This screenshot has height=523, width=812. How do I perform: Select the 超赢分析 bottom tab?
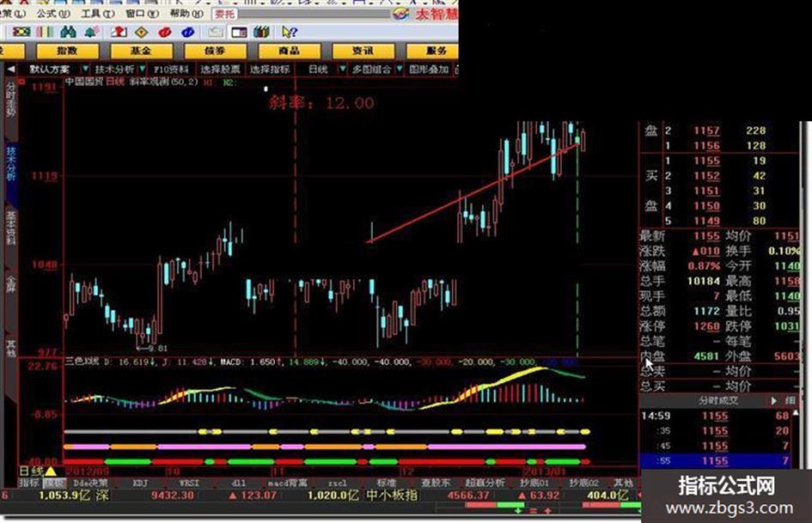coord(485,483)
